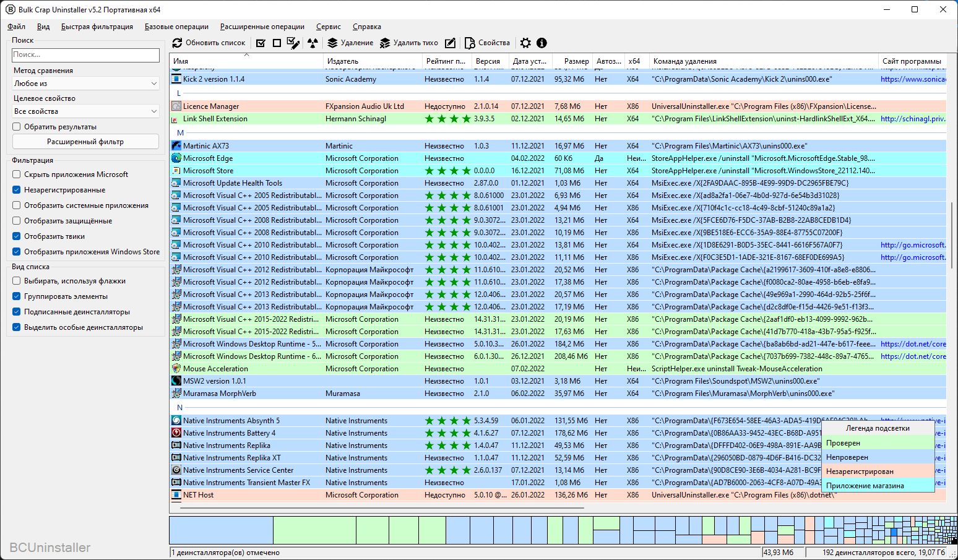Expand the 'Целевое свойство' dropdown
Viewport: 958px width, 560px height.
click(85, 111)
